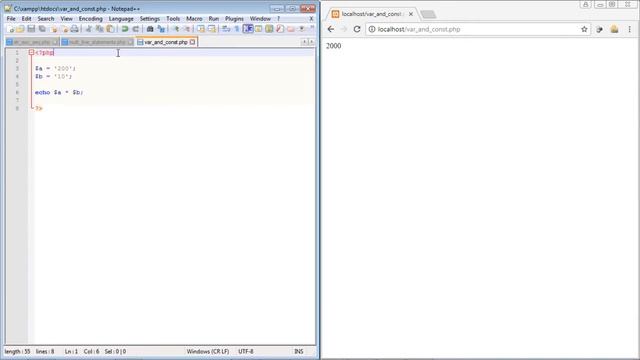The height and width of the screenshot is (360, 640).
Task: Bookmark the page with the star
Action: tap(584, 29)
